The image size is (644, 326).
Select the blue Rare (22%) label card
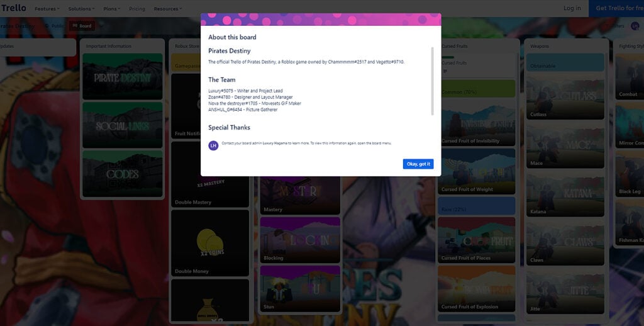[477, 206]
